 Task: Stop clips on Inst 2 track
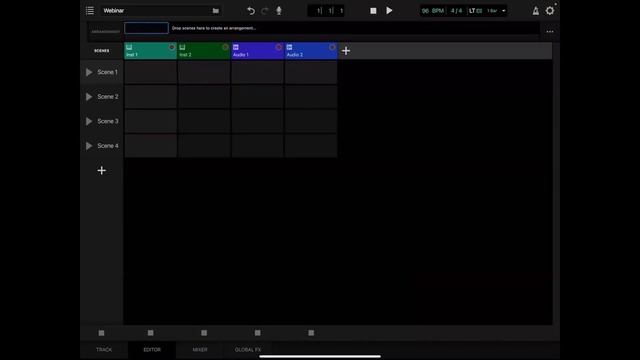[204, 333]
